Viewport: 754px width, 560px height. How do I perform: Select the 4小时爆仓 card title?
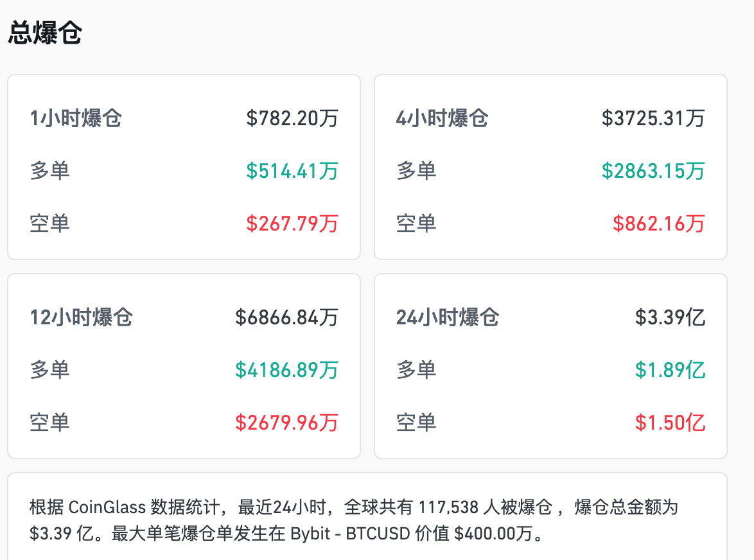[x=443, y=118]
